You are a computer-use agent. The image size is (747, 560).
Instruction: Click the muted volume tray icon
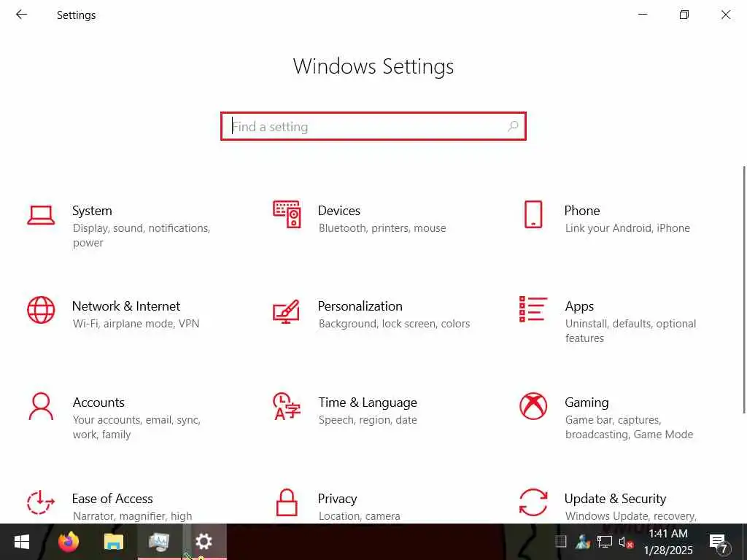626,542
